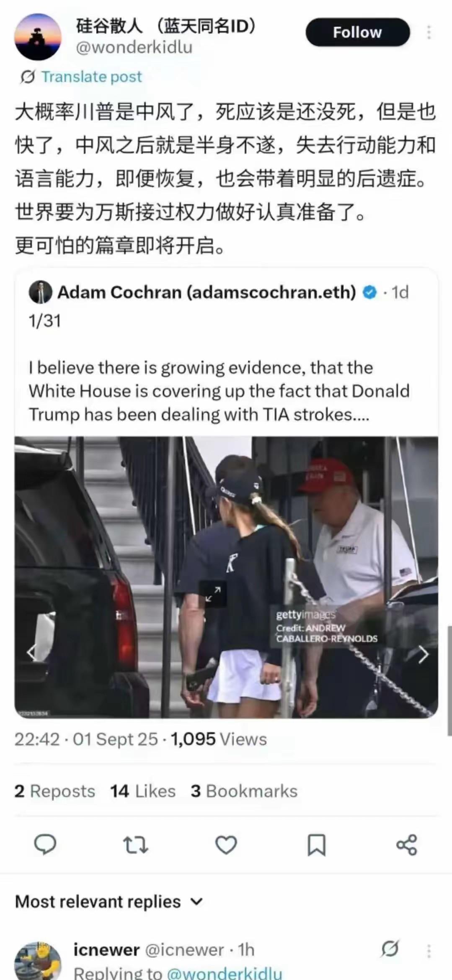452x980 pixels.
Task: Open the reply comment icon
Action: (45, 844)
